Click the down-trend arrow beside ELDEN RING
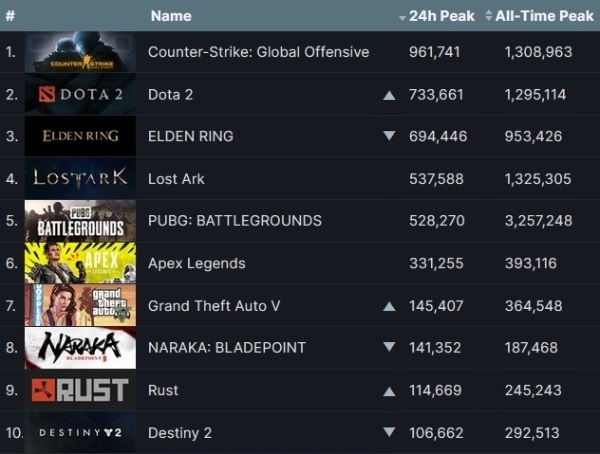This screenshot has width=600, height=454. [389, 137]
